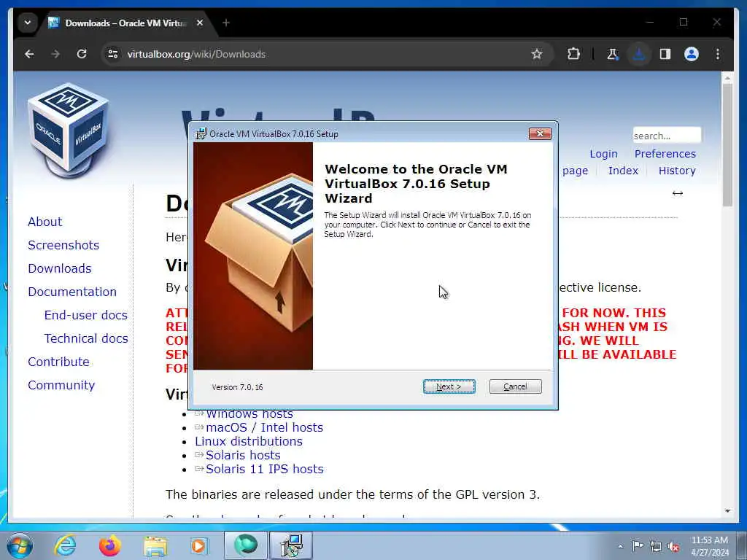Open Windows Media Player from the taskbar
This screenshot has height=560, width=747.
pyautogui.click(x=199, y=545)
